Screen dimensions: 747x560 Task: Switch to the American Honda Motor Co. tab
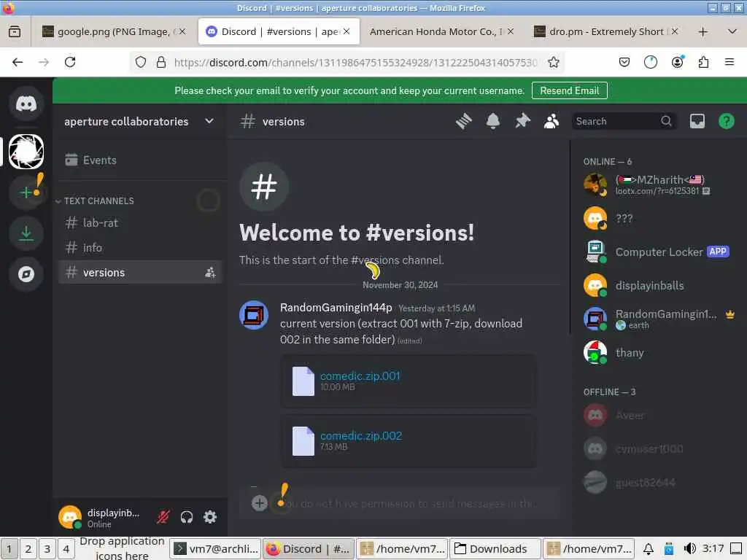(x=436, y=32)
